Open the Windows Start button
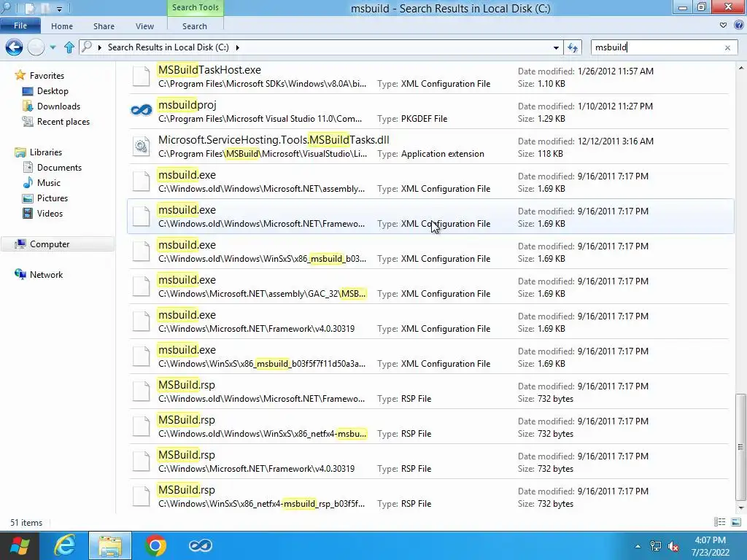The image size is (747, 560). (x=19, y=545)
